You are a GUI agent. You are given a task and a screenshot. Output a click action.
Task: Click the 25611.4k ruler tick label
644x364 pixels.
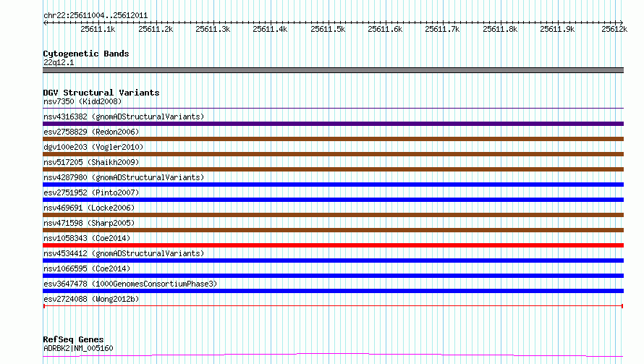270,29
